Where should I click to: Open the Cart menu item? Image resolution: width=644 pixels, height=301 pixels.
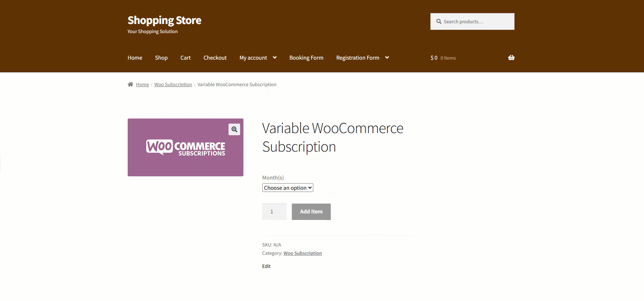coord(186,58)
